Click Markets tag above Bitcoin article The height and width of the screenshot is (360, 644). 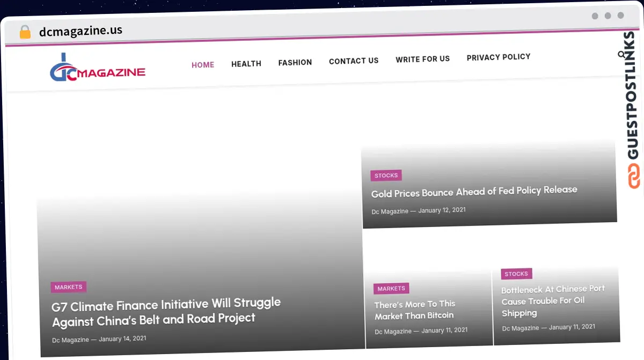point(391,289)
